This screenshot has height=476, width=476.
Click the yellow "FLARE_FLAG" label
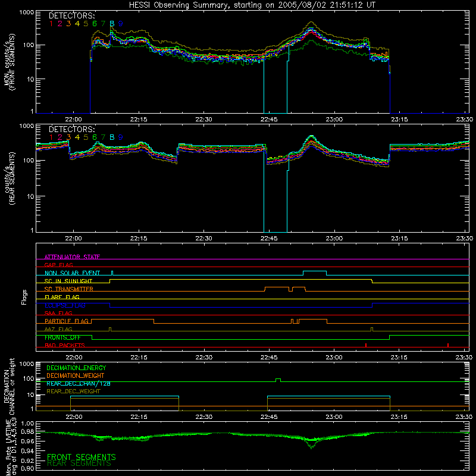62,297
